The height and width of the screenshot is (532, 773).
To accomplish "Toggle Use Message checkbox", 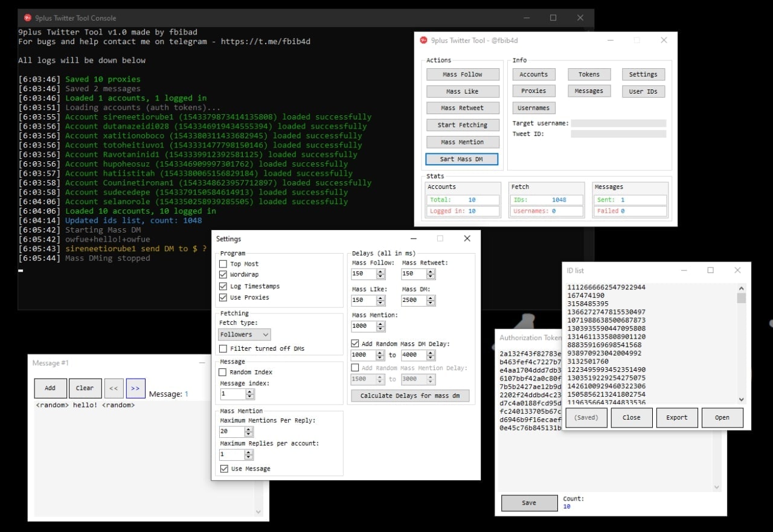I will (x=224, y=469).
